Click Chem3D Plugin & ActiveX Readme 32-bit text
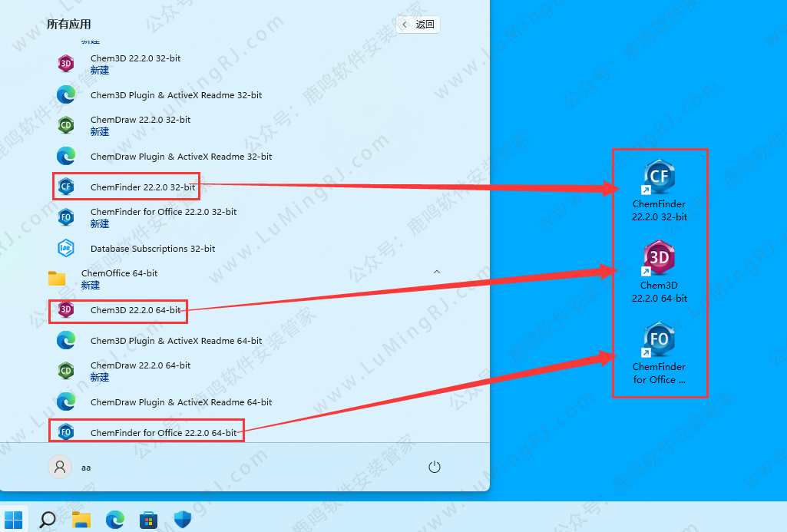 click(176, 95)
